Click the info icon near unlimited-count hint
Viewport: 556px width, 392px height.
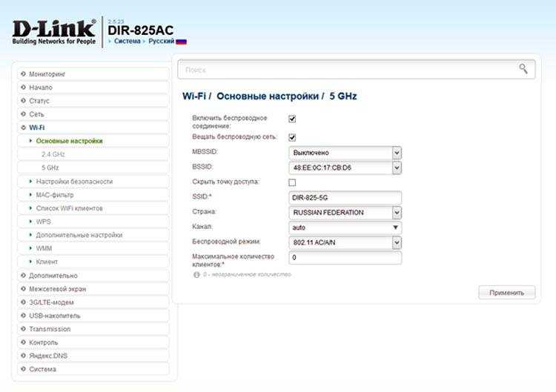[196, 275]
